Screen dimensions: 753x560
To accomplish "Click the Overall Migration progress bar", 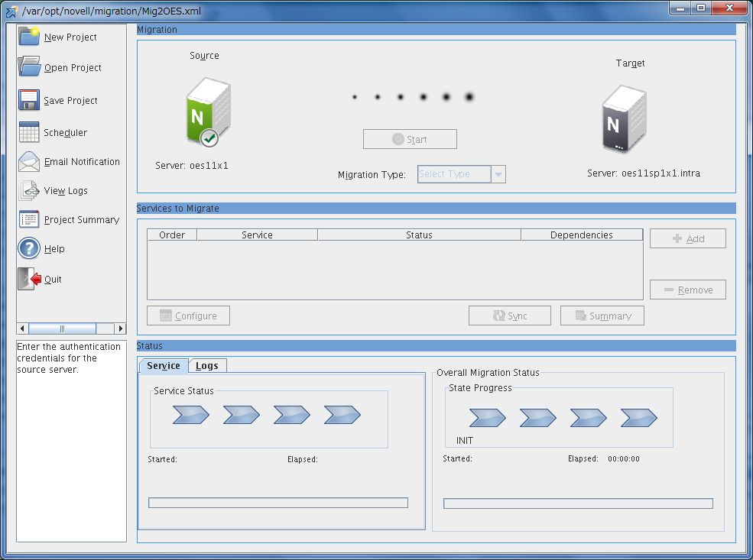I will click(578, 503).
